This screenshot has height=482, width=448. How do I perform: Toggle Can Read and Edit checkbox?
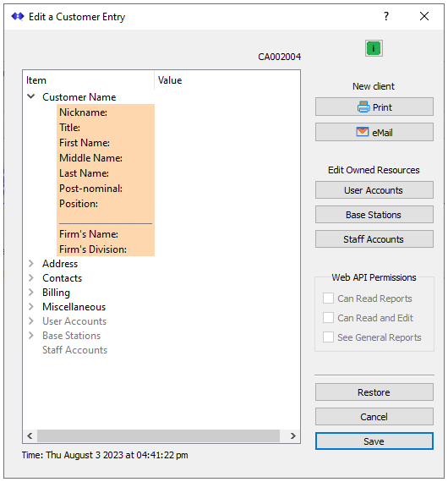point(328,318)
